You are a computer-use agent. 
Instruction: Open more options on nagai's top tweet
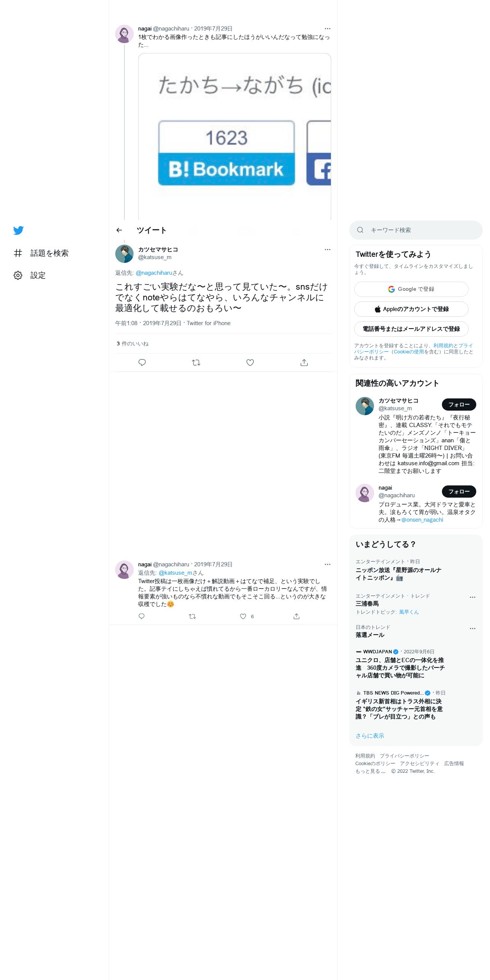pos(327,29)
